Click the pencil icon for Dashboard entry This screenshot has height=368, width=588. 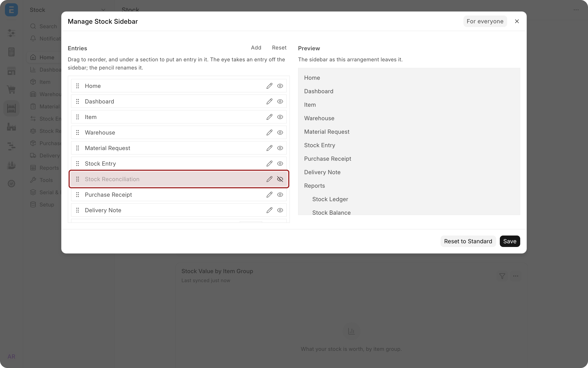tap(269, 101)
